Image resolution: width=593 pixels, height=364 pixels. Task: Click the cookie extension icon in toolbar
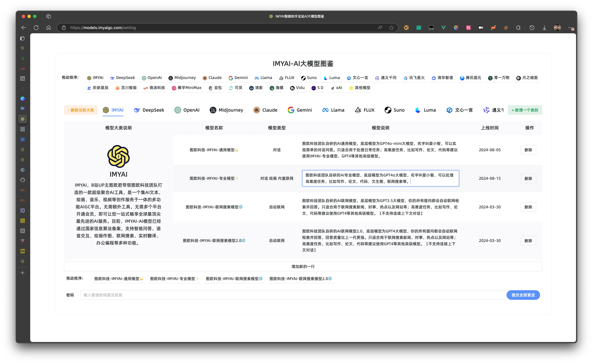pos(506,28)
